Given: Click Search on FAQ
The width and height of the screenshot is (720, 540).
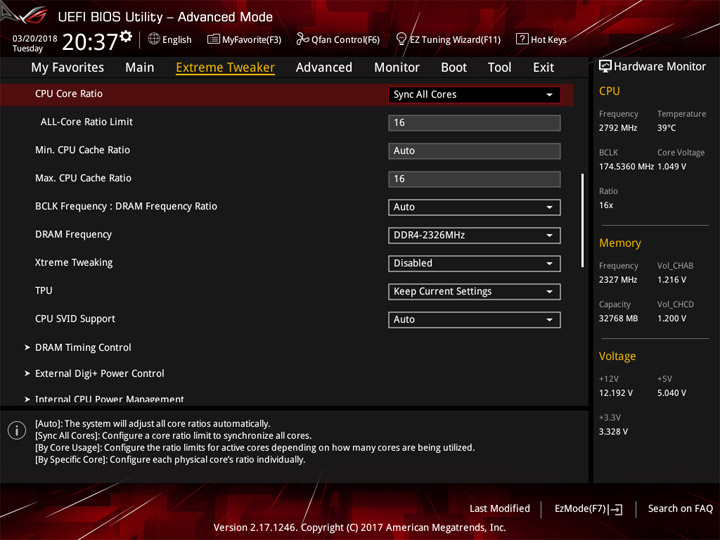Looking at the screenshot, I should click(680, 509).
